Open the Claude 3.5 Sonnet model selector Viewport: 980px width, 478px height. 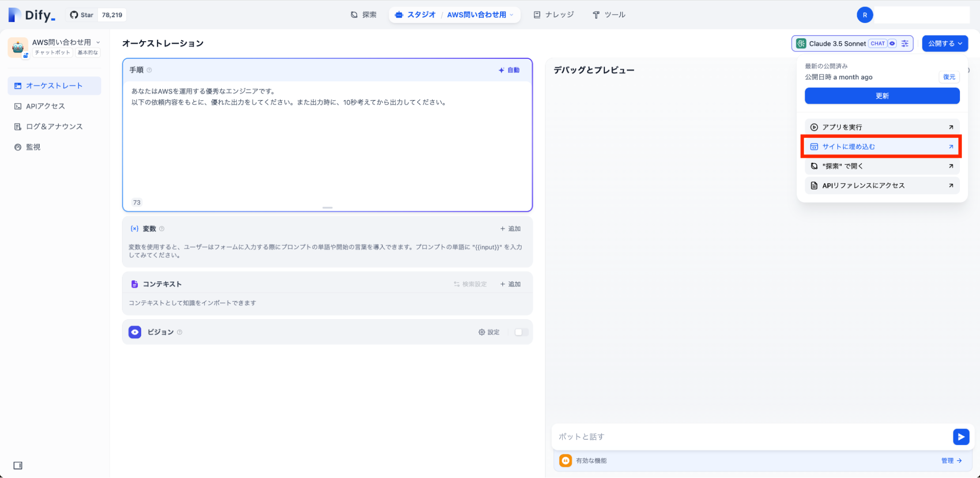click(837, 43)
